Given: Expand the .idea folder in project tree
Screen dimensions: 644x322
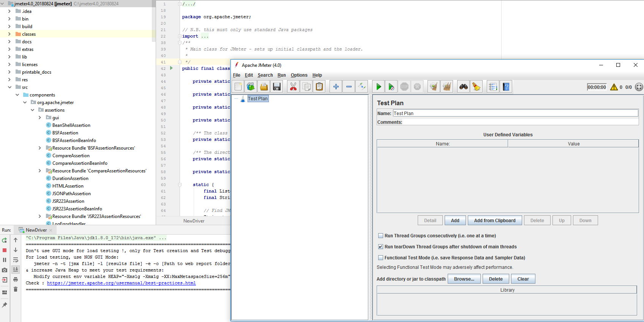Looking at the screenshot, I should tap(9, 11).
